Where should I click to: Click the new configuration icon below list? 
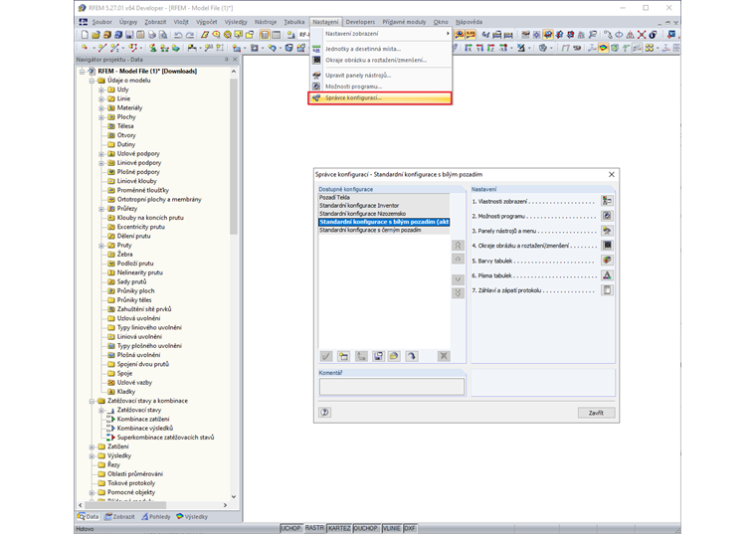[343, 356]
